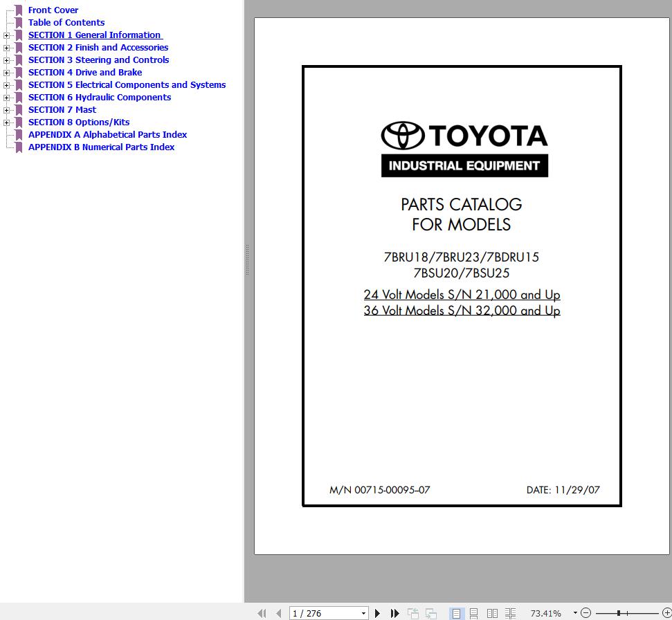Select single page layout

457,613
